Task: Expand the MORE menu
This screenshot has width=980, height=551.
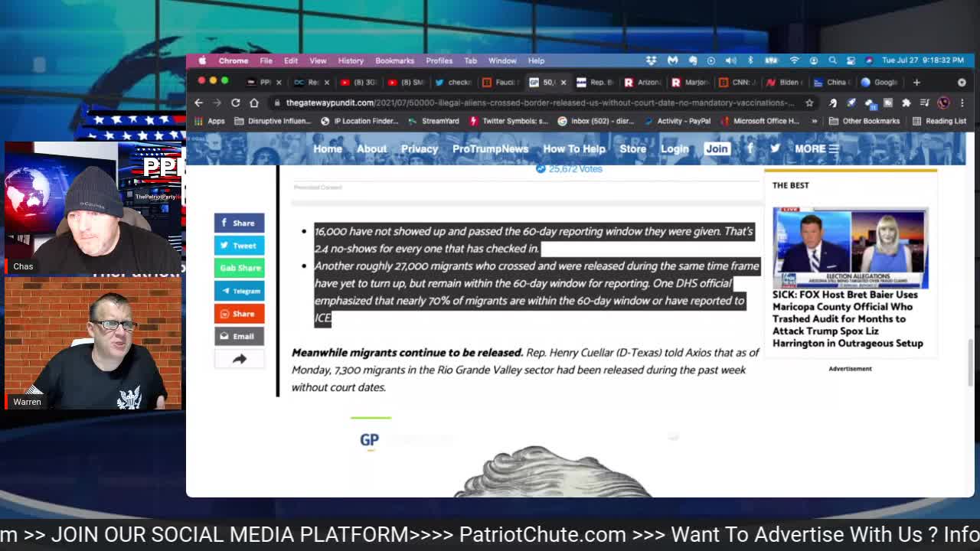Action: pyautogui.click(x=816, y=148)
